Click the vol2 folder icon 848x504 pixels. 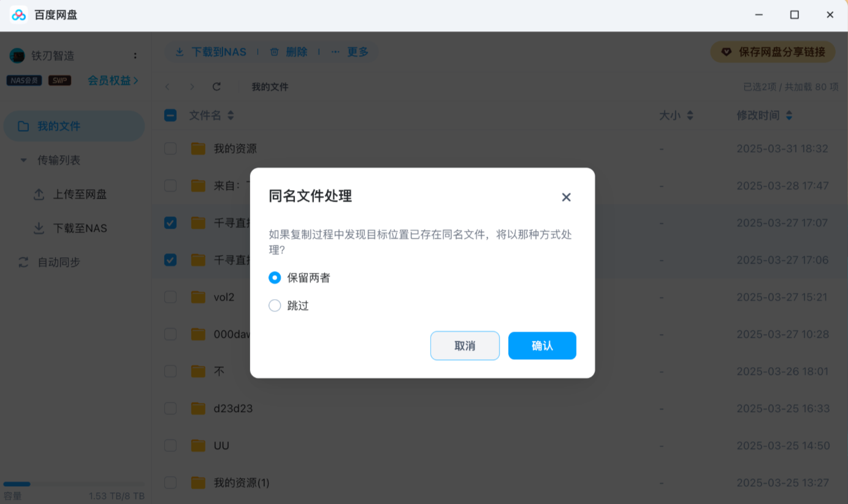point(198,297)
